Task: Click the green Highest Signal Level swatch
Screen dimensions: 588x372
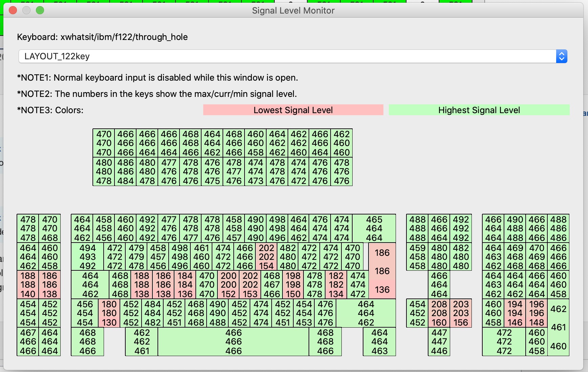Action: tap(479, 110)
